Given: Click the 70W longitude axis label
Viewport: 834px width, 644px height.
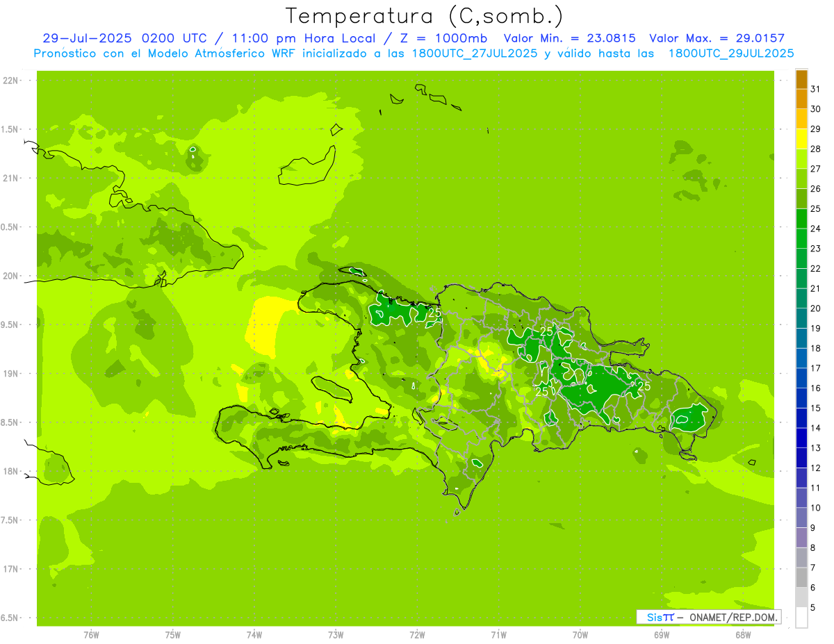Looking at the screenshot, I should (580, 635).
